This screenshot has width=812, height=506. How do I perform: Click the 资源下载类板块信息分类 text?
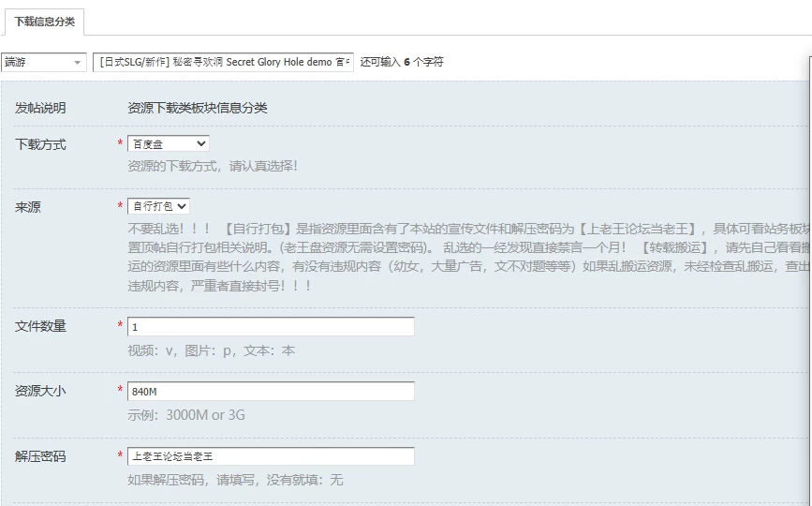click(198, 108)
